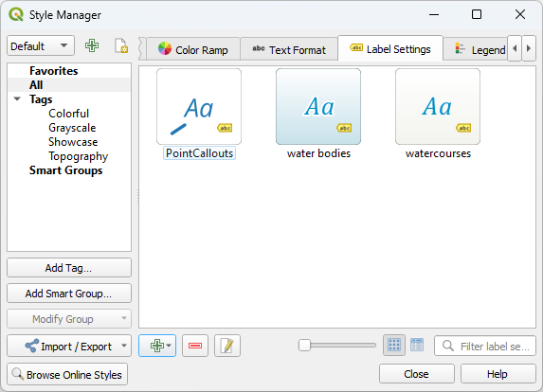Click Browse Online Styles
The image size is (543, 392).
(x=67, y=374)
